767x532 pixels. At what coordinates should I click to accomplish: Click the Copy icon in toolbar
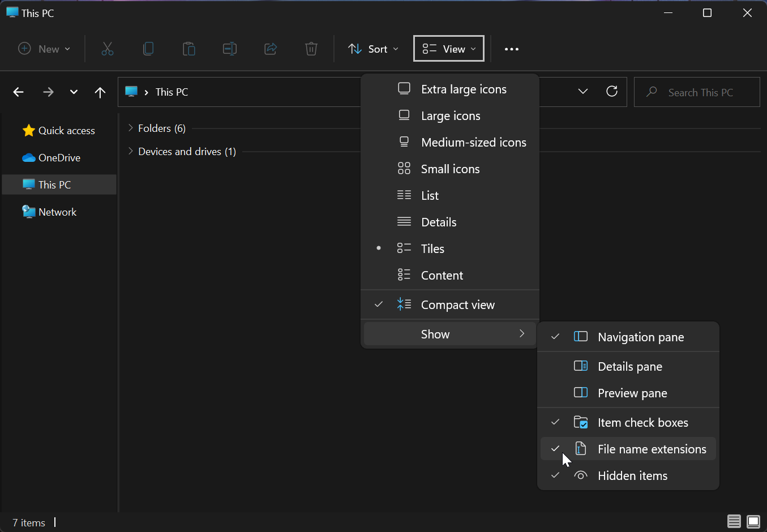coord(148,49)
